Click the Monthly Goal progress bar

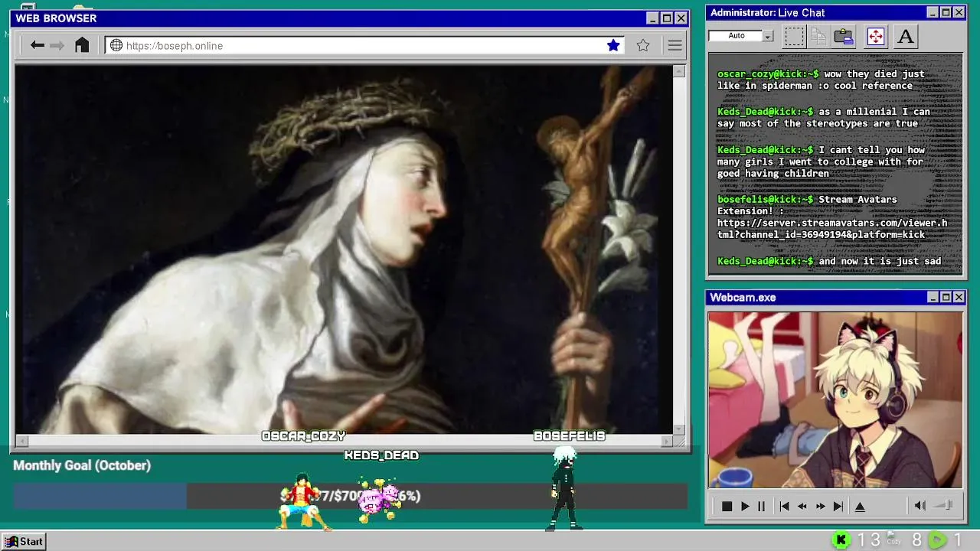(350, 496)
